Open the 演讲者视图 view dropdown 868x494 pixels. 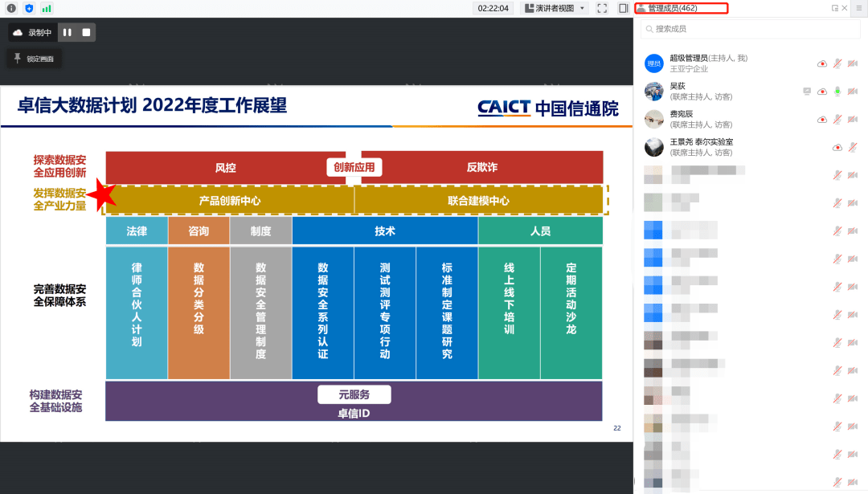click(554, 8)
